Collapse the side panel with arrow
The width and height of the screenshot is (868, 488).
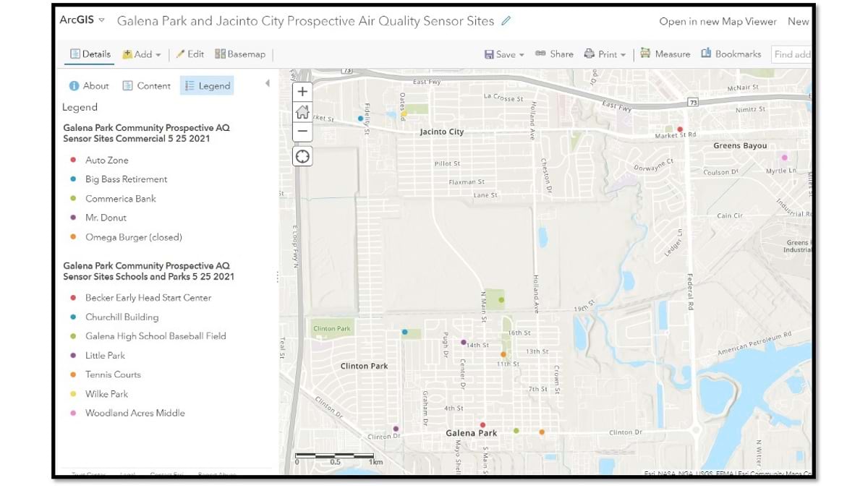[x=267, y=84]
